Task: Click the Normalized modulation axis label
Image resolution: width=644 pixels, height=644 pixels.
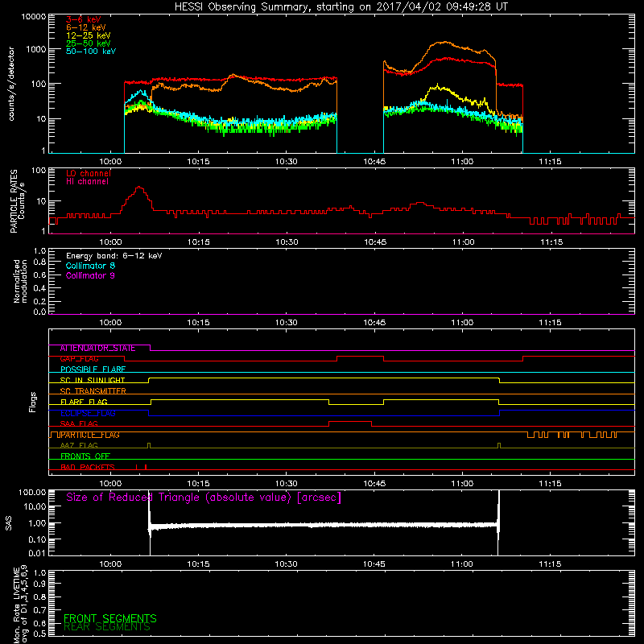Action: click(19, 281)
